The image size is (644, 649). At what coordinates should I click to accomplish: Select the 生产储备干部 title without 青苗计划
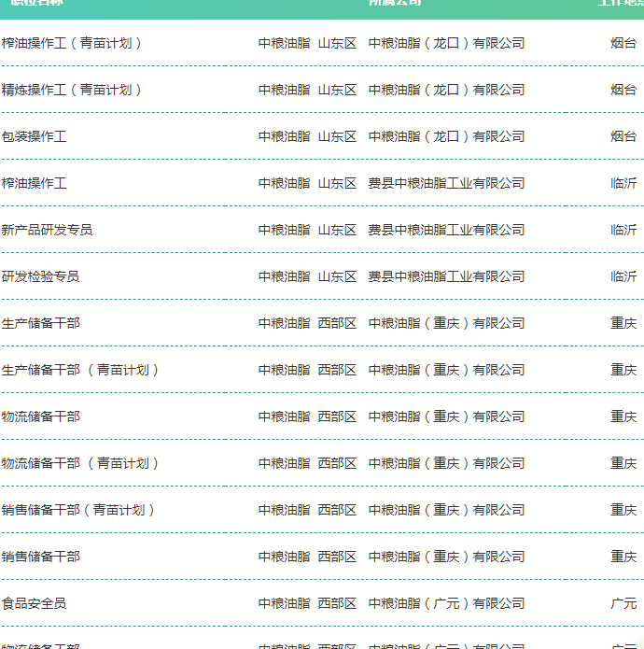pyautogui.click(x=40, y=323)
